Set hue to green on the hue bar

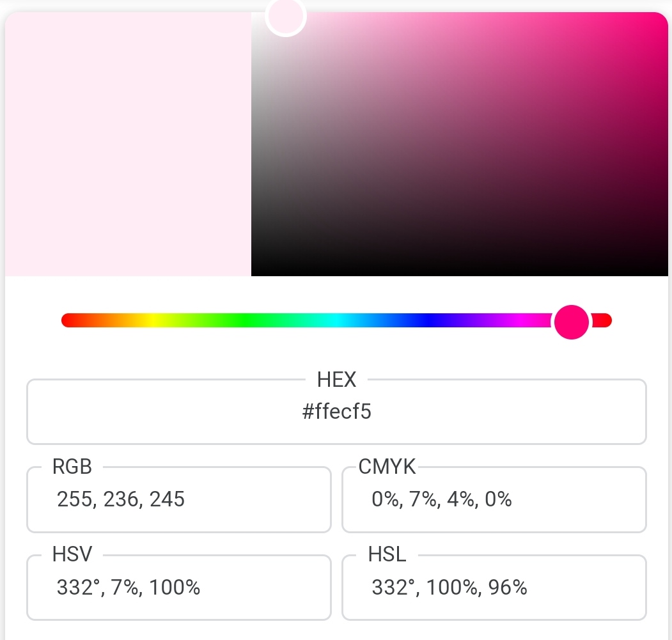pos(245,320)
